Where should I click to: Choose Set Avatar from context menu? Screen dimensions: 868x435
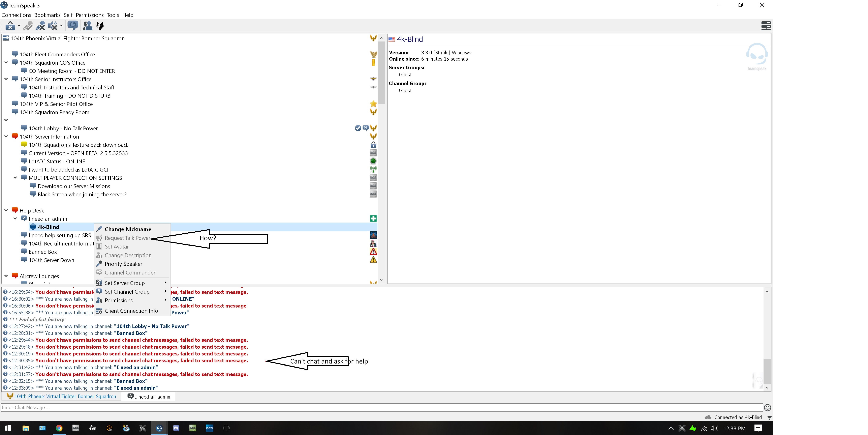point(132,247)
